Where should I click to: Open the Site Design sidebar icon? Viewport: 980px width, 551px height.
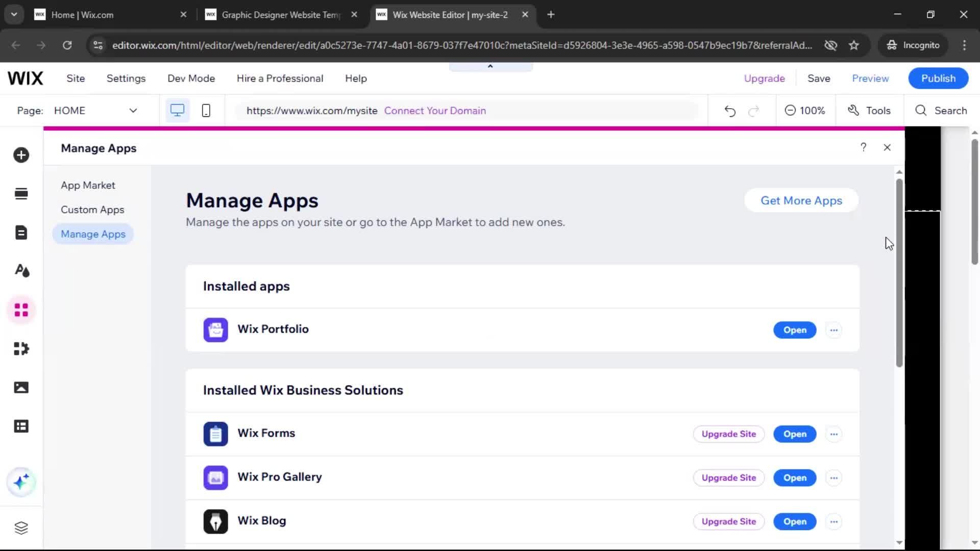[21, 271]
